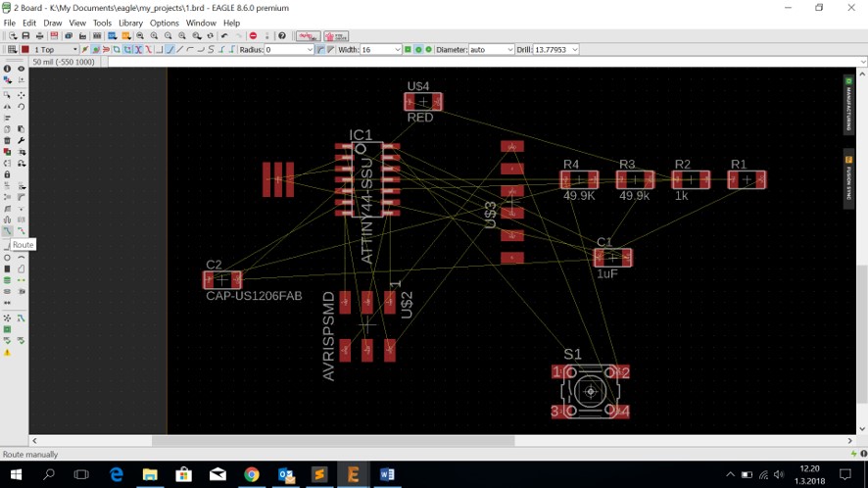This screenshot has width=868, height=488.
Task: Choose the Circle drawing tool
Action: pos(7,258)
